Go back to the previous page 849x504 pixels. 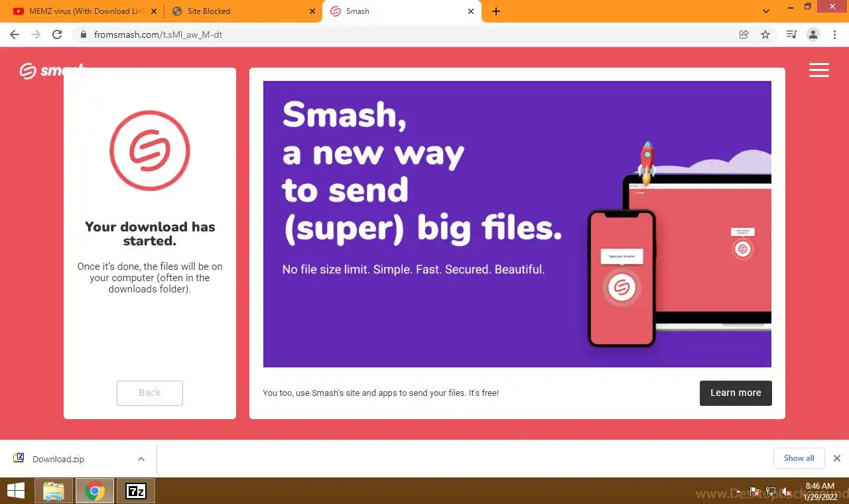[15, 34]
